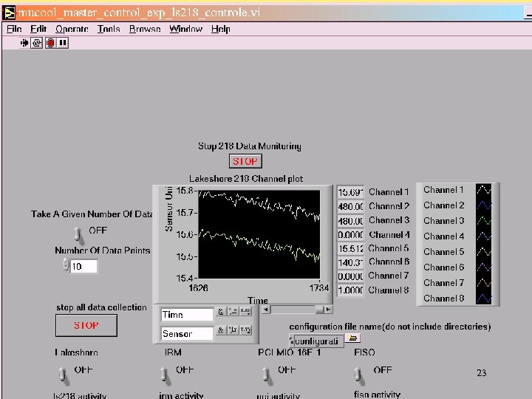Click the Number Of Data Points stepper arrows
The width and height of the screenshot is (532, 399).
pos(66,265)
